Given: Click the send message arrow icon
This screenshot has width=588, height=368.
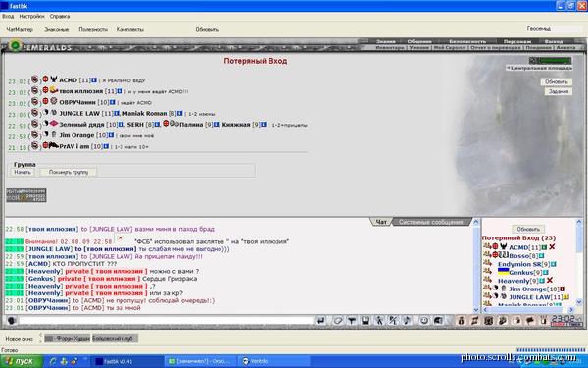Looking at the screenshot, I should [320, 321].
